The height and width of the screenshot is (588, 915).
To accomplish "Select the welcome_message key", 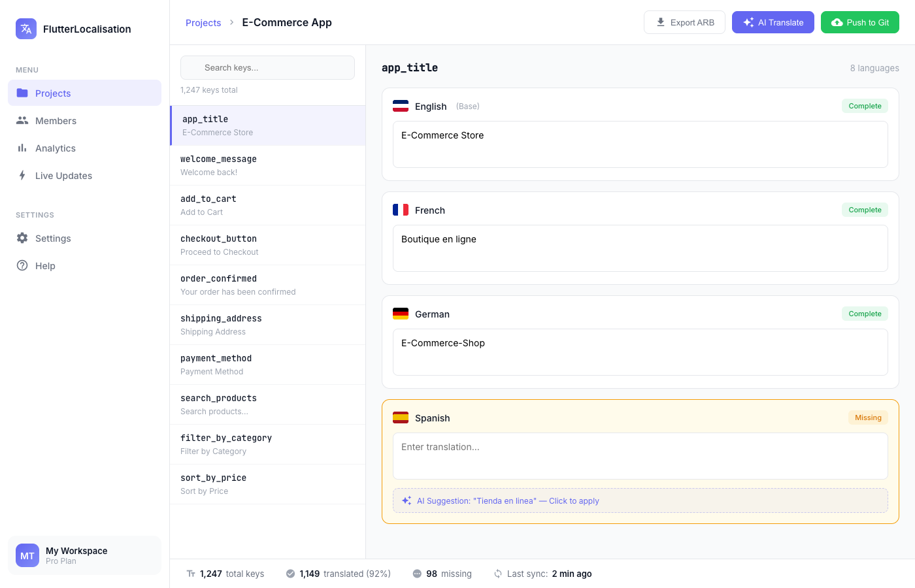I will pyautogui.click(x=267, y=165).
